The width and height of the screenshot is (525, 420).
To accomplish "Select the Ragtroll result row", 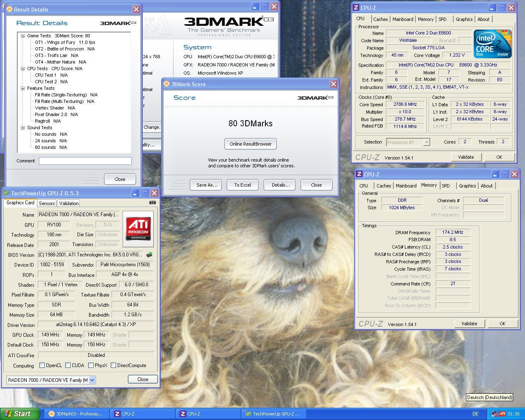I will [x=48, y=121].
